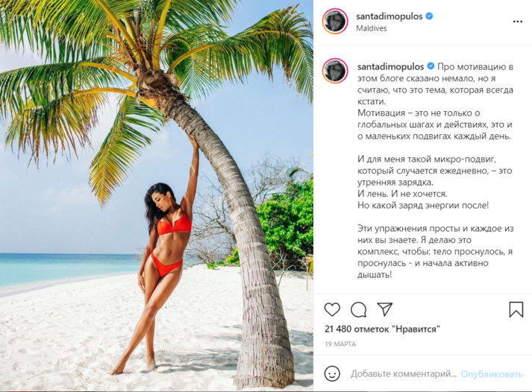Click the verified badge beside caption username
Viewport: 532px width, 392px height.
[431, 66]
